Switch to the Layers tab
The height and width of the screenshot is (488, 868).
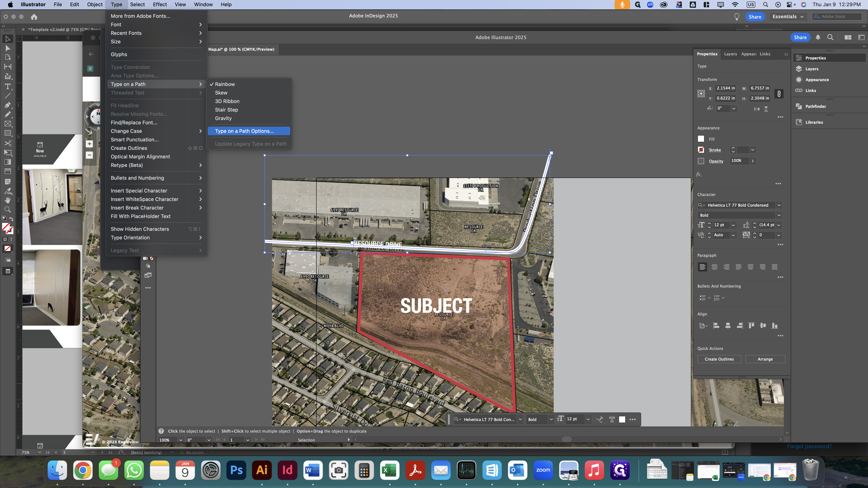coord(730,54)
